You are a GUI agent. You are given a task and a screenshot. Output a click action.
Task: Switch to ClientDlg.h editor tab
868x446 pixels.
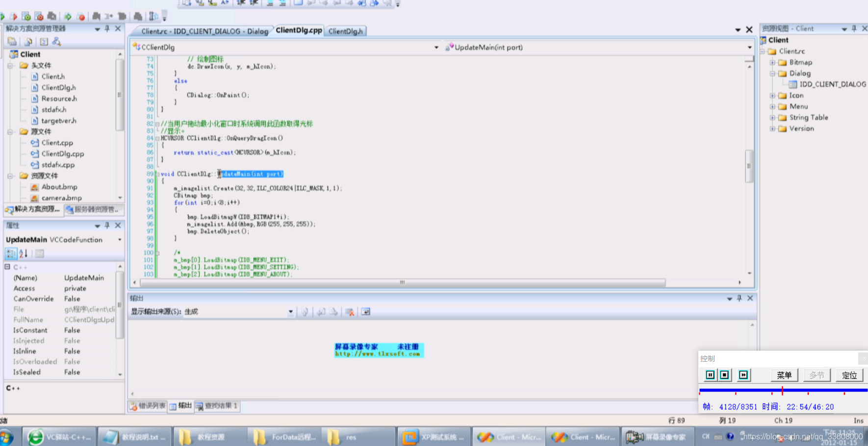pos(345,31)
